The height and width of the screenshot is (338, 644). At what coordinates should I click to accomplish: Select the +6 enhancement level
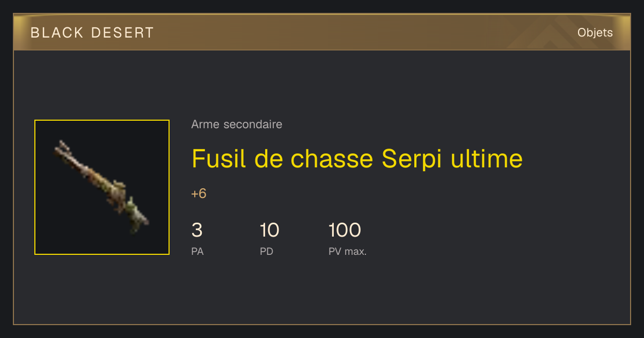199,194
